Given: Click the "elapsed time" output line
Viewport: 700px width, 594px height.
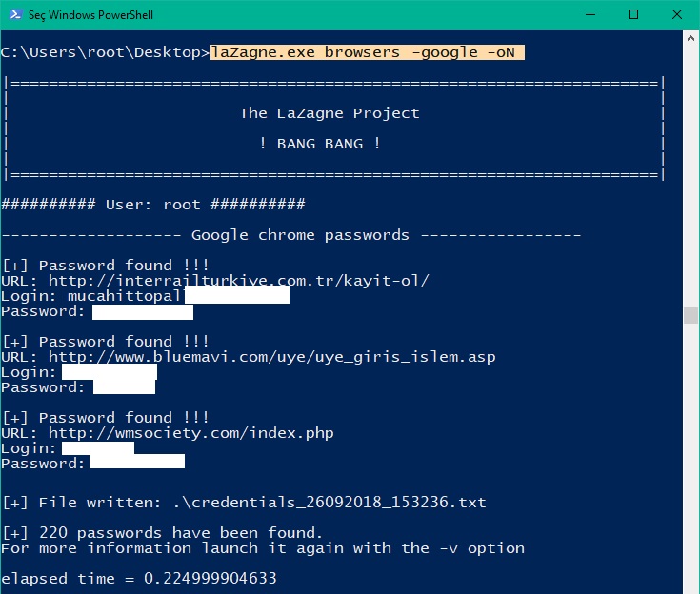Looking at the screenshot, I should pos(139,578).
